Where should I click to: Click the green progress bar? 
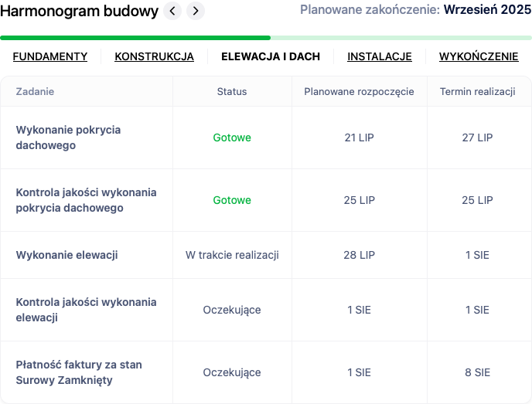click(x=266, y=37)
